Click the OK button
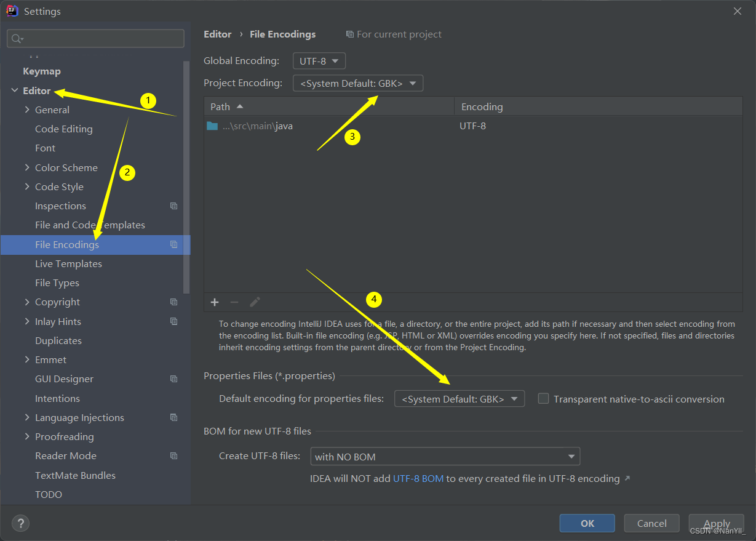The width and height of the screenshot is (756, 541). (587, 523)
